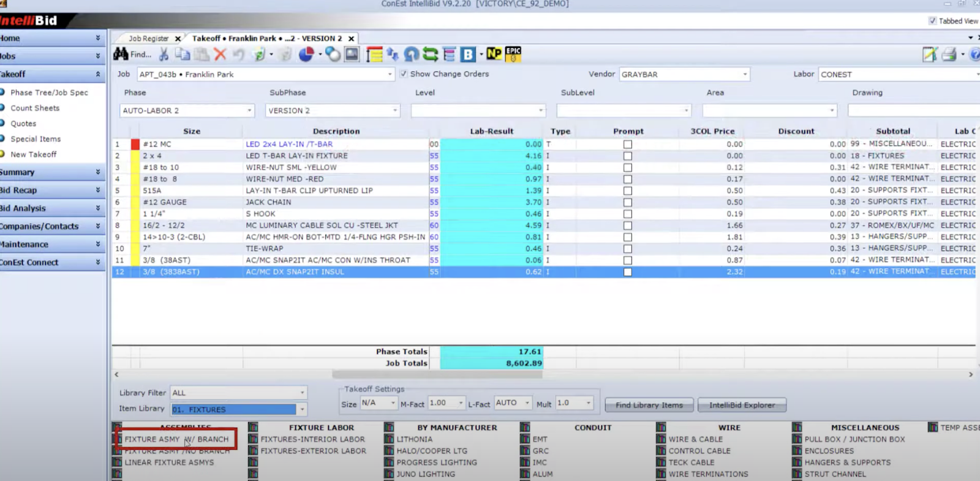
Task: Delete row with the red X icon
Action: [x=220, y=55]
